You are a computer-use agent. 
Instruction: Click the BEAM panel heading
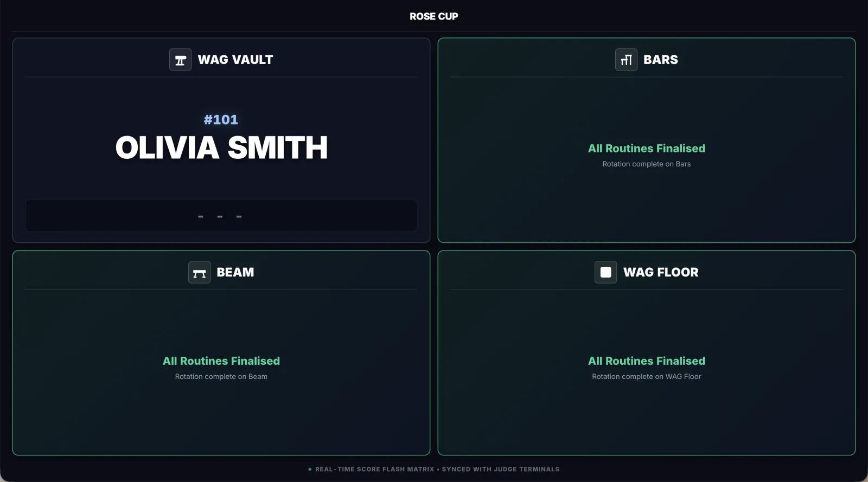235,272
